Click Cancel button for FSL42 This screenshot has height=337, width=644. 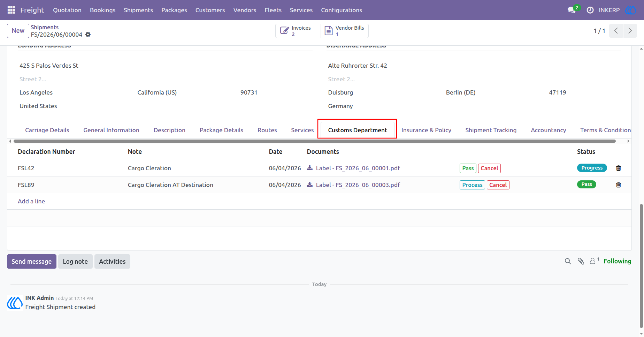pyautogui.click(x=489, y=168)
